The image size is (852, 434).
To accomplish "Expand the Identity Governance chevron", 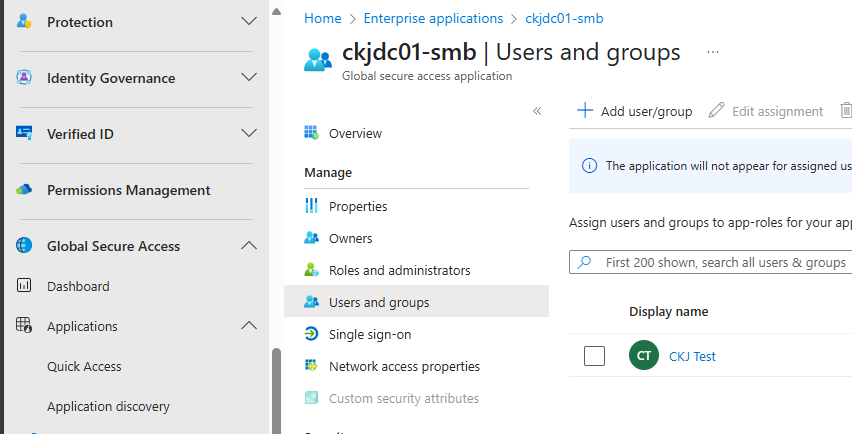I will click(249, 78).
